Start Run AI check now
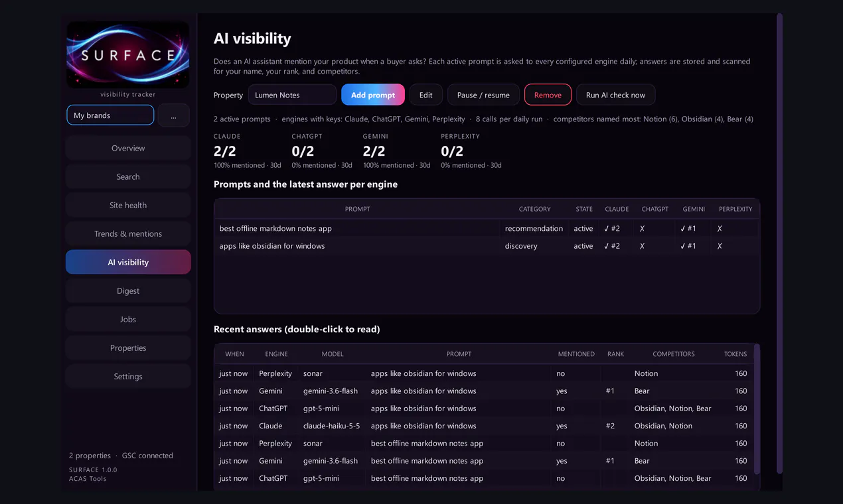 pyautogui.click(x=615, y=95)
